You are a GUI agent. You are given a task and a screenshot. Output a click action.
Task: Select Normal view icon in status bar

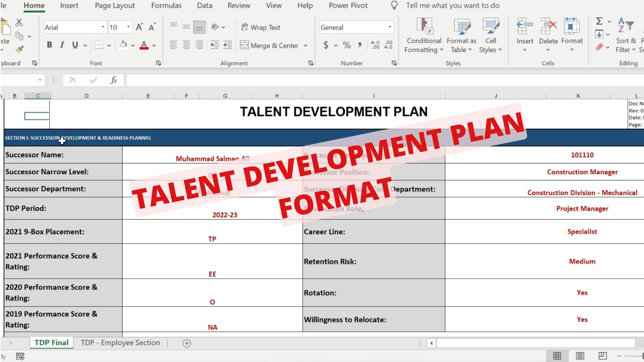point(557,356)
